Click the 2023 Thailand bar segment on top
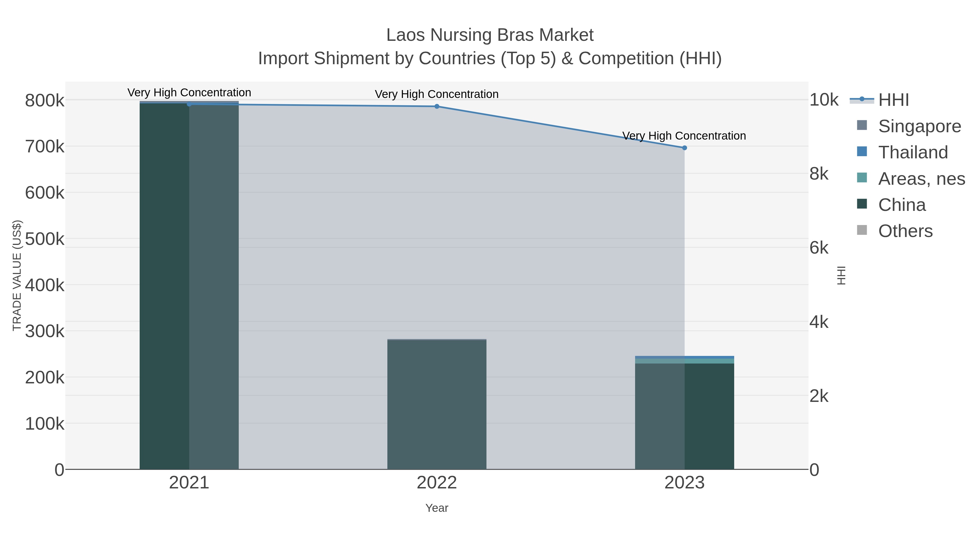The height and width of the screenshot is (551, 980). pyautogui.click(x=684, y=358)
